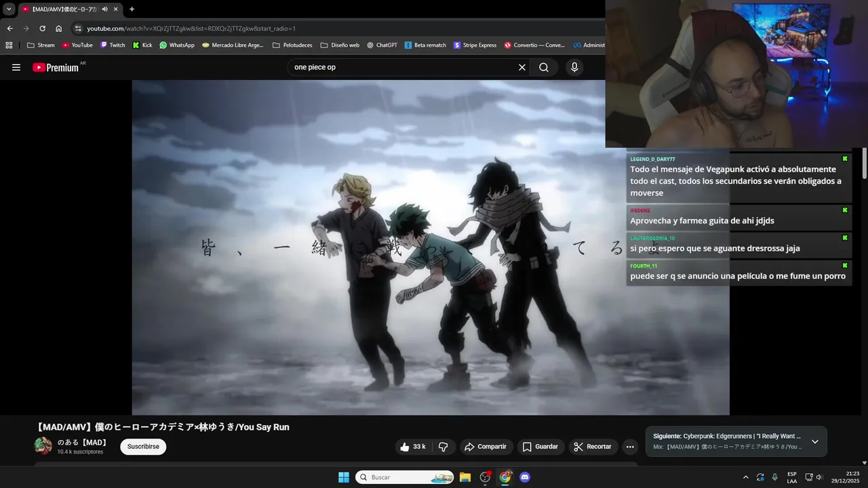View site information icon in address bar
Screen dimensions: 868x488
[78, 28]
